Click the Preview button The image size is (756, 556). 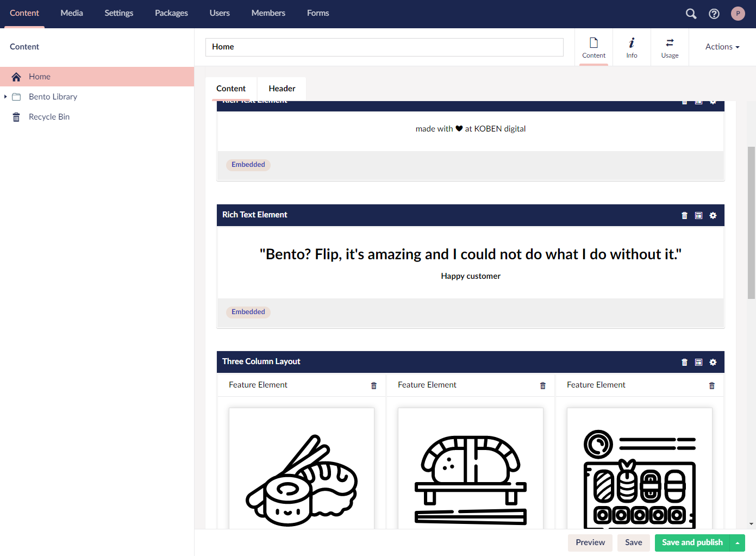(x=590, y=542)
